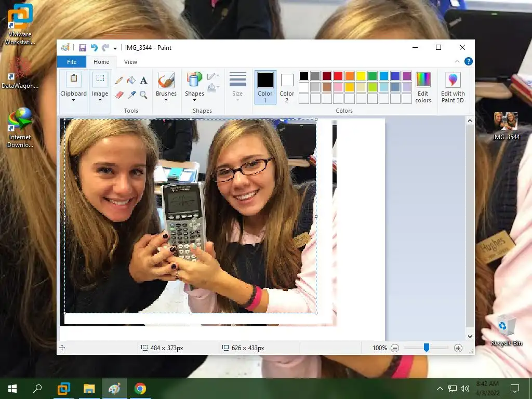The width and height of the screenshot is (532, 399).
Task: Click VMware icon in taskbar
Action: [x=63, y=389]
